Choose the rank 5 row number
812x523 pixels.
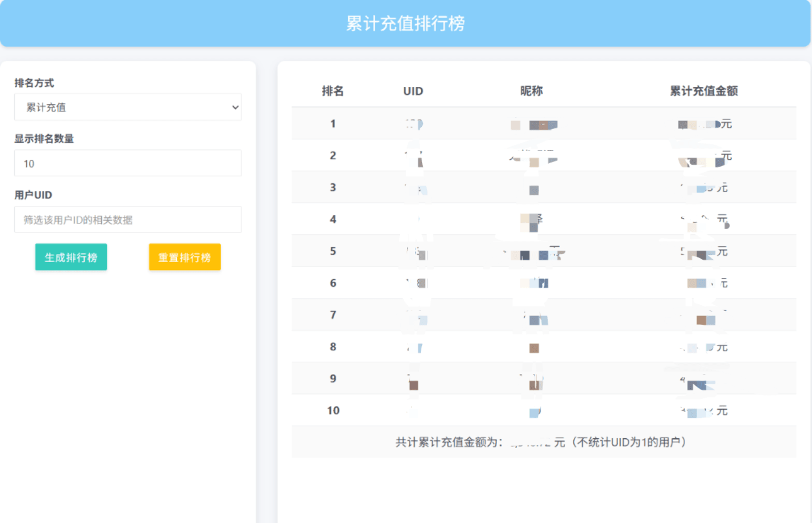click(x=333, y=251)
